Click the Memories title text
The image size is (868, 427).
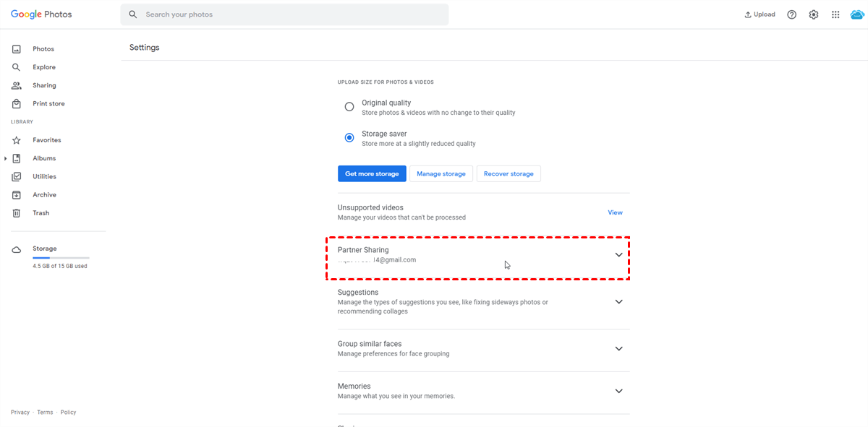(x=354, y=387)
